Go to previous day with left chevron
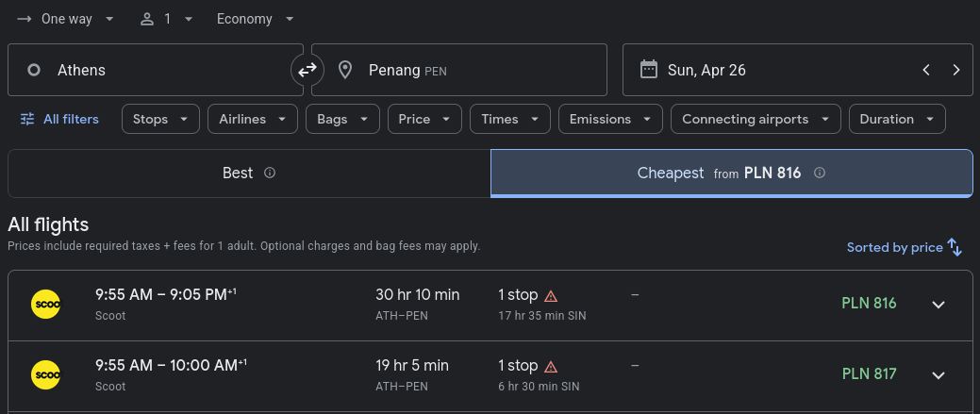Viewport: 980px width, 414px height. pos(926,70)
